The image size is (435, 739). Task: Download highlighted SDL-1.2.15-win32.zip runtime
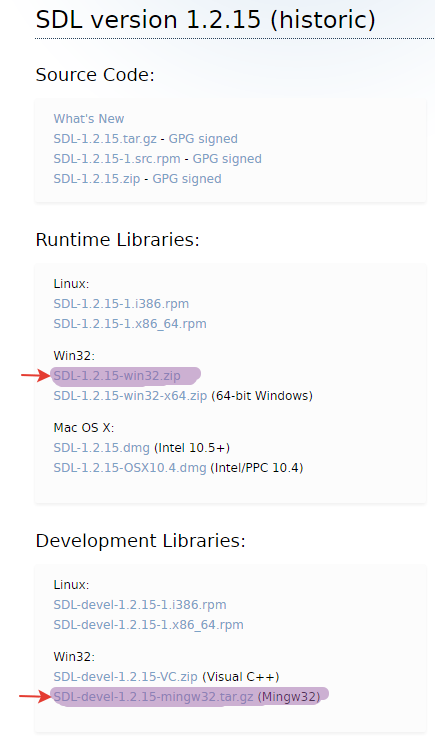[117, 376]
